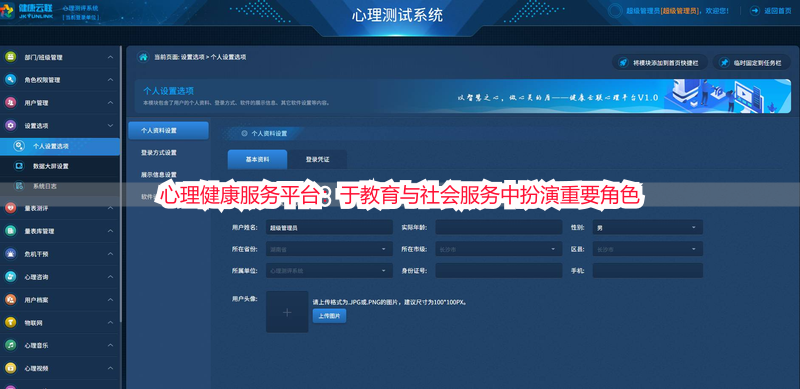Click the 个人设置选项 icon in sidebar
800x389 pixels.
[19, 146]
